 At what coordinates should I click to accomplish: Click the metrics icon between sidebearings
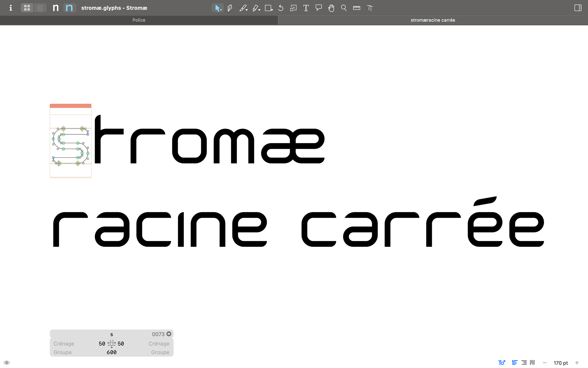(x=111, y=344)
